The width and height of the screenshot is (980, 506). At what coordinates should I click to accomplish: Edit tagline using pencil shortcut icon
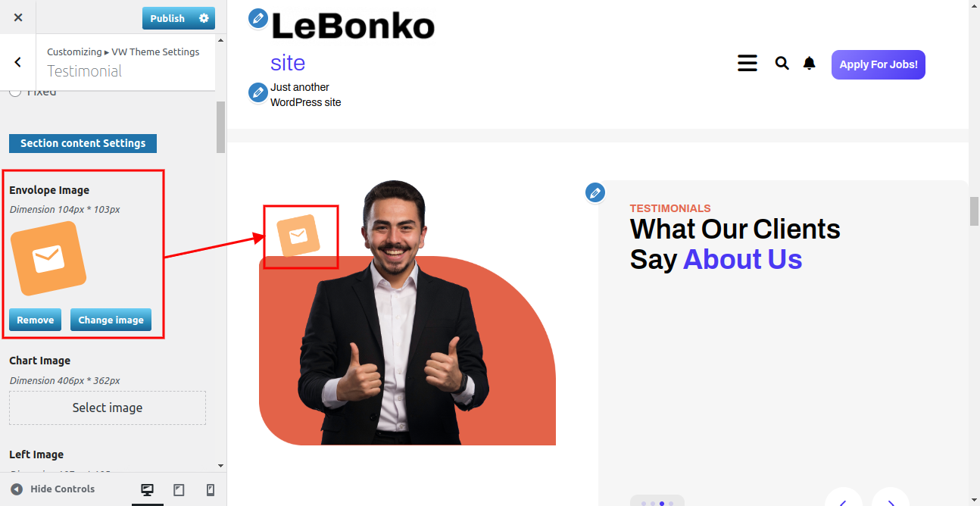258,92
